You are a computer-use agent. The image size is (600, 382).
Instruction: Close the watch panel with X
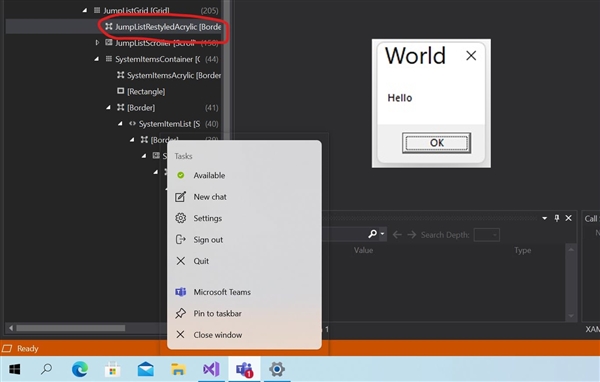(569, 218)
